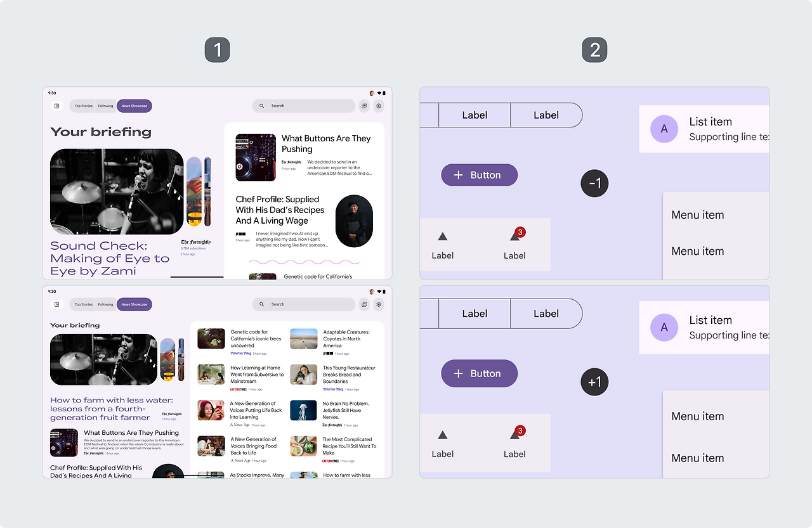Click the gray number 2 label tile
Screen dimensions: 812x528
pyautogui.click(x=594, y=50)
